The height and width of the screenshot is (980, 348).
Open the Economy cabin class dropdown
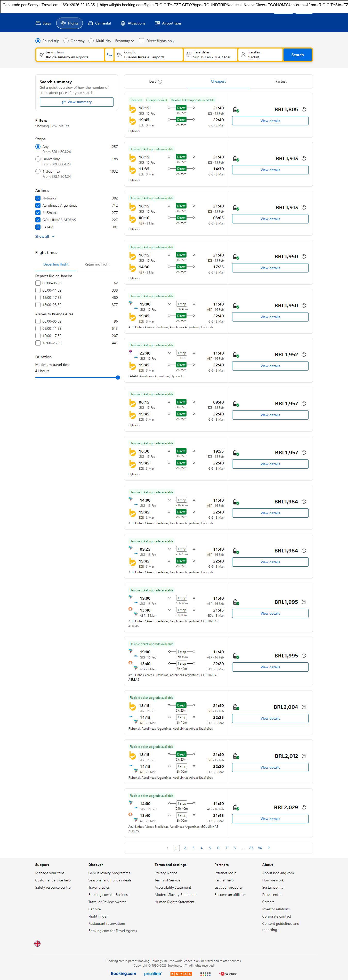124,41
